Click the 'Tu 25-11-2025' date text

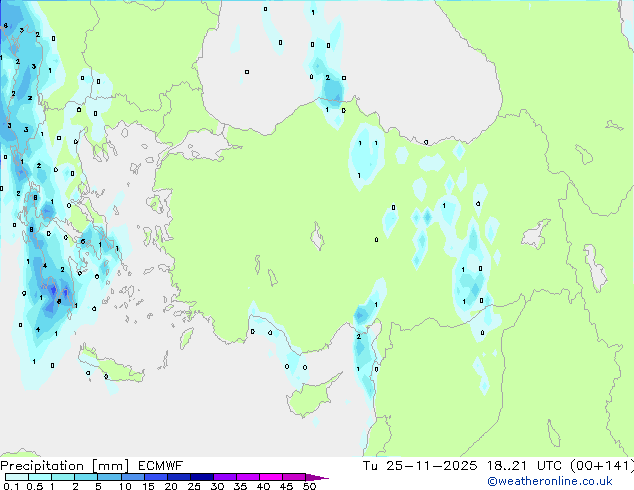420,466
